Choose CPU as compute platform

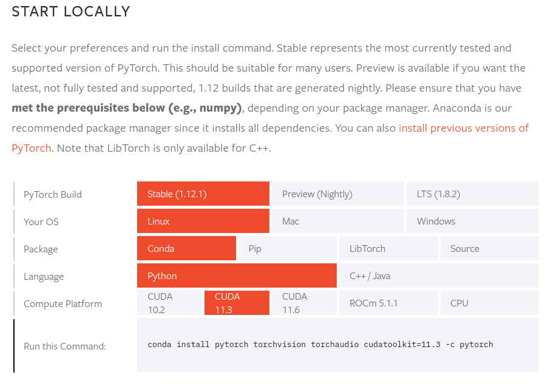coord(488,303)
